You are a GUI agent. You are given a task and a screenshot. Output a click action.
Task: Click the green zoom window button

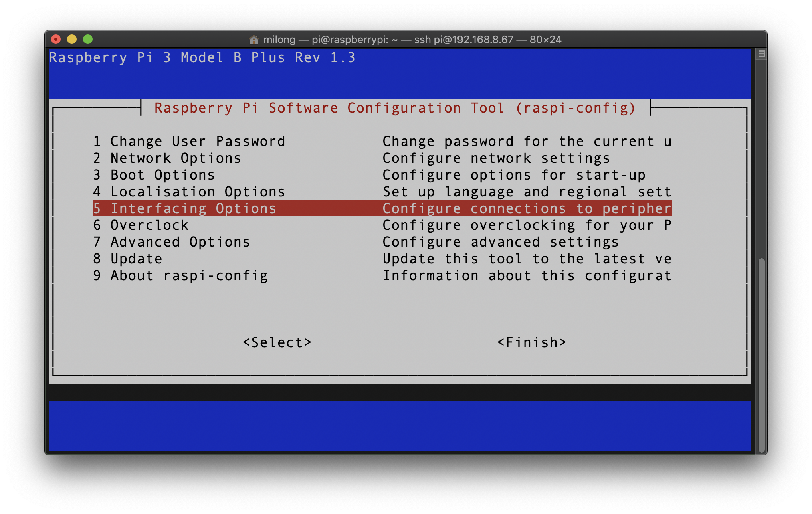(88, 39)
